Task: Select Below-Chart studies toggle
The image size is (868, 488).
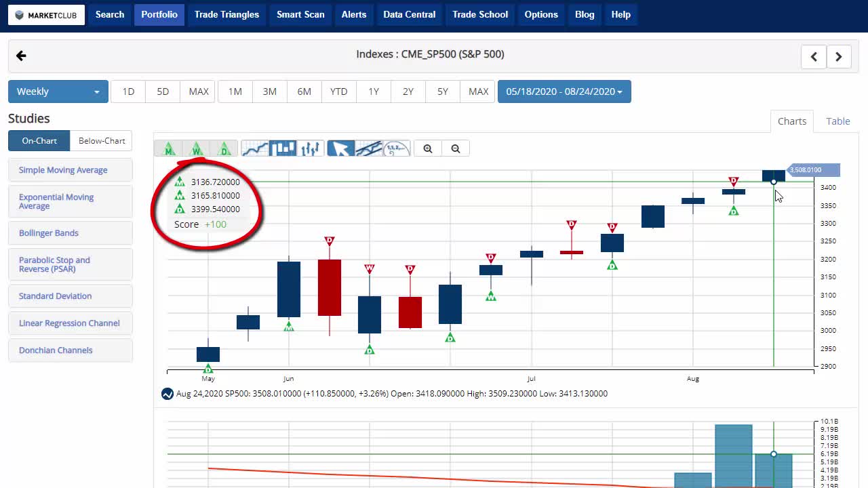Action: 102,141
